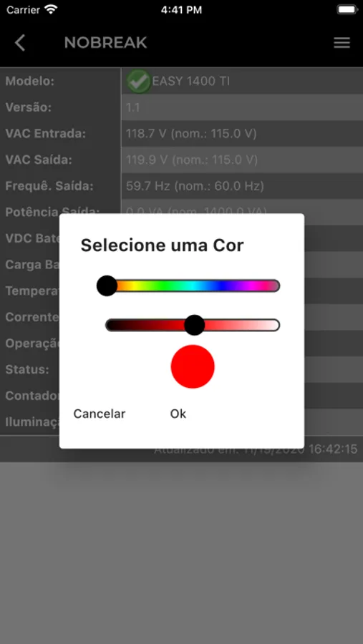Tap the Frequê. Saída value row
Image resolution: width=363 pixels, height=644 pixels.
point(242,186)
